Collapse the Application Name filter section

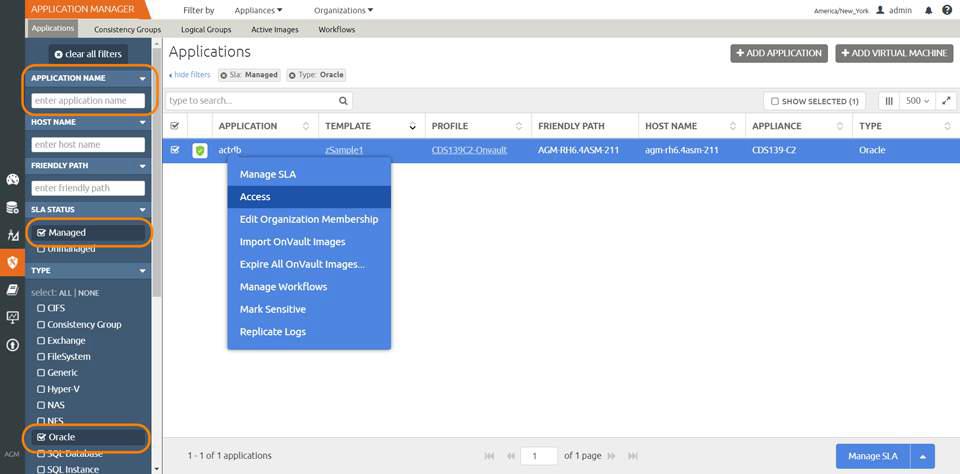(x=143, y=78)
